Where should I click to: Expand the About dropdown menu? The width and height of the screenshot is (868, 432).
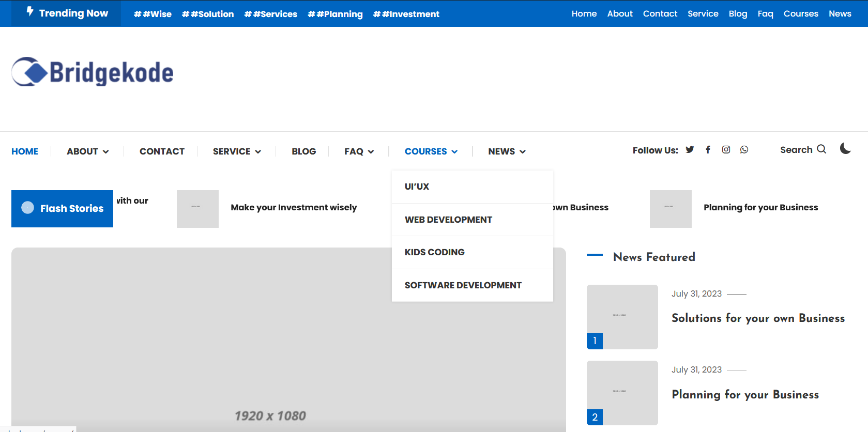[87, 151]
